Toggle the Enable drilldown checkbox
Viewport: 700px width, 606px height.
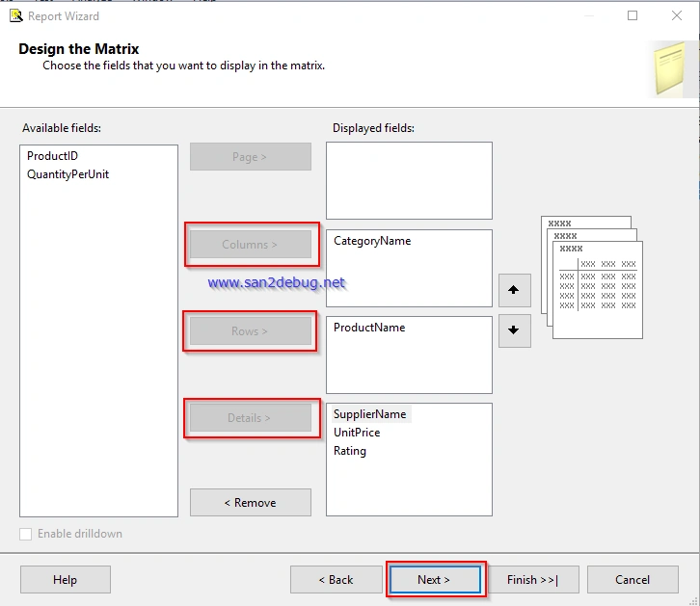pyautogui.click(x=25, y=534)
